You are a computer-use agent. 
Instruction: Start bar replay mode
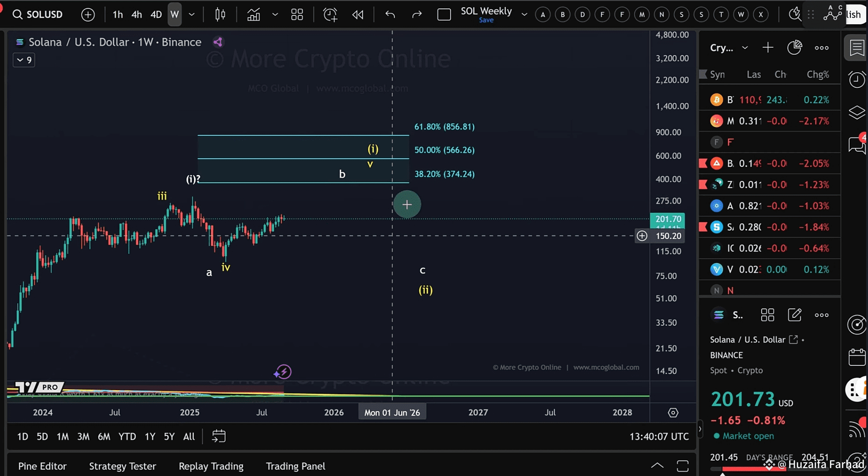pyautogui.click(x=358, y=15)
